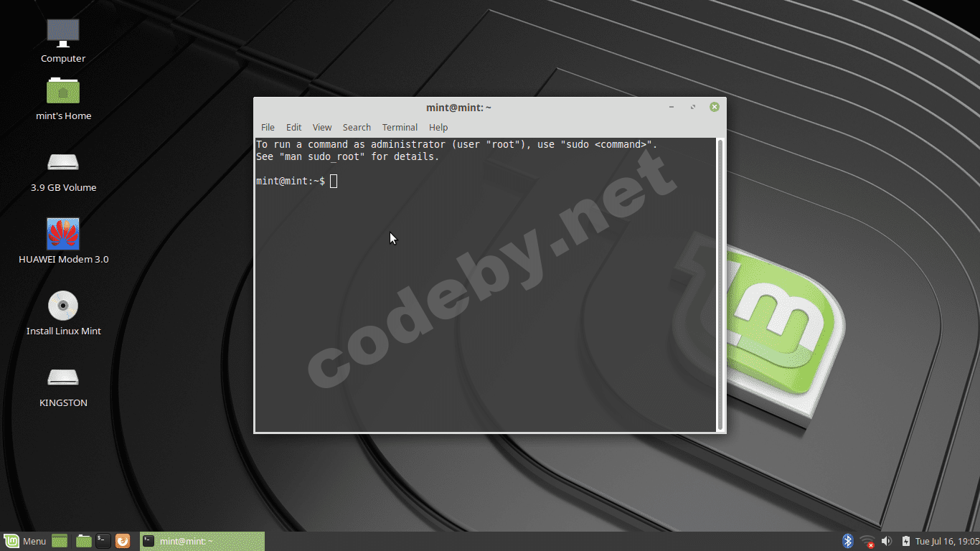Click the 'To run a command as administrator' line
Viewport: 980px width, 551px height.
[x=457, y=144]
